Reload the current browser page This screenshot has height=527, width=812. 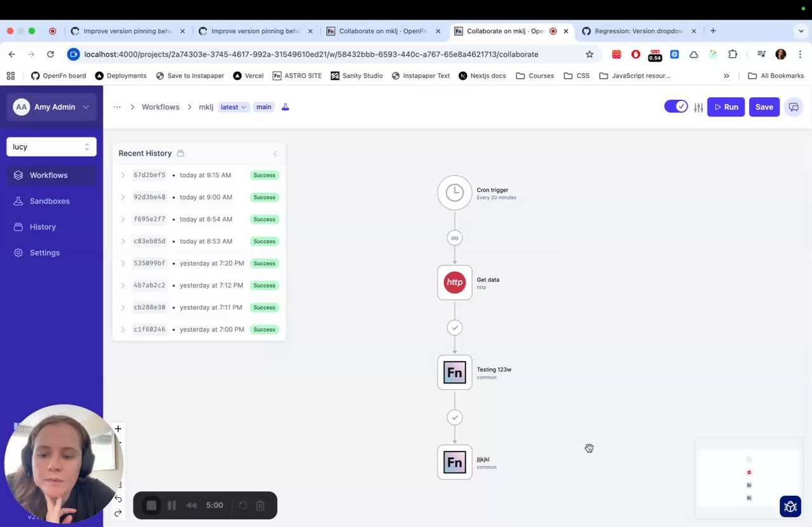(51, 55)
